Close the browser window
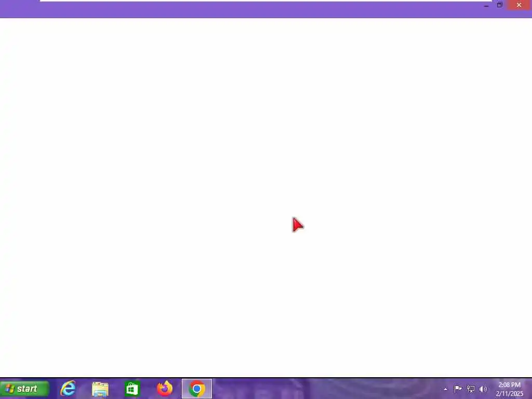The width and height of the screenshot is (532, 399). pyautogui.click(x=519, y=5)
